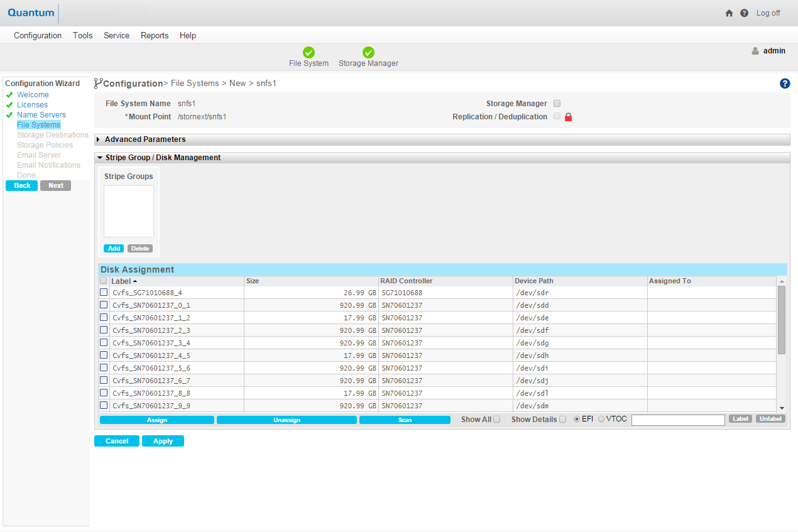Check the box for Cvfs_SN70601237_3_4
The height and width of the screenshot is (532, 798).
104,342
